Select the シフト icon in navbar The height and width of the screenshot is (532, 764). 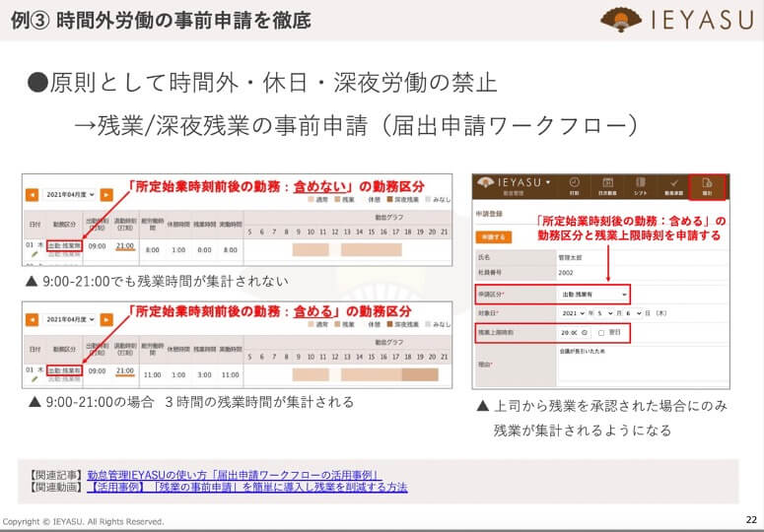point(641,185)
